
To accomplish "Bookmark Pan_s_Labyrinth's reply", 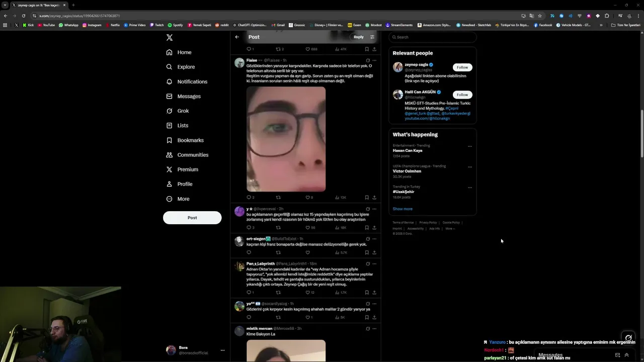I will click(x=367, y=293).
